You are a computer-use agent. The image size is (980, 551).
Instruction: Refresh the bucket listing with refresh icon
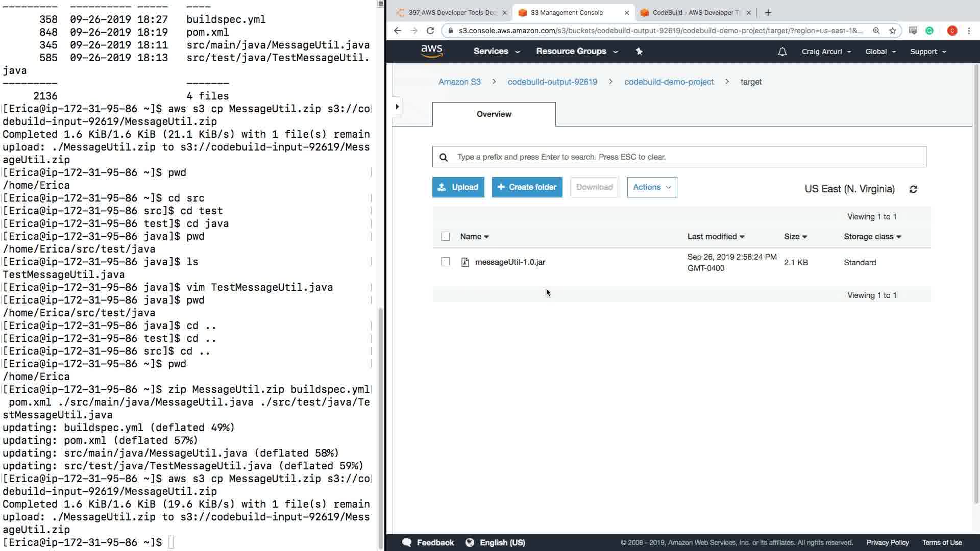pos(913,189)
